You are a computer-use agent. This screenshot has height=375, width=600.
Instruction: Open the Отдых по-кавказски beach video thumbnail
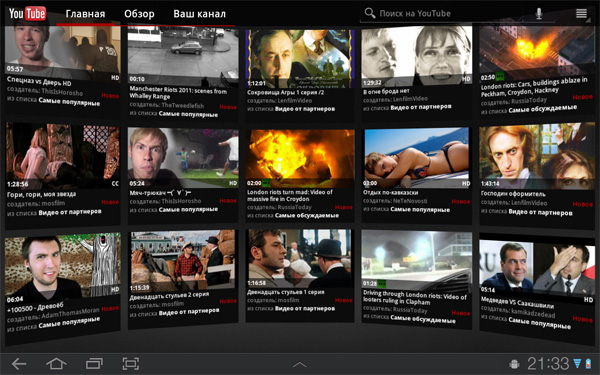(x=417, y=157)
